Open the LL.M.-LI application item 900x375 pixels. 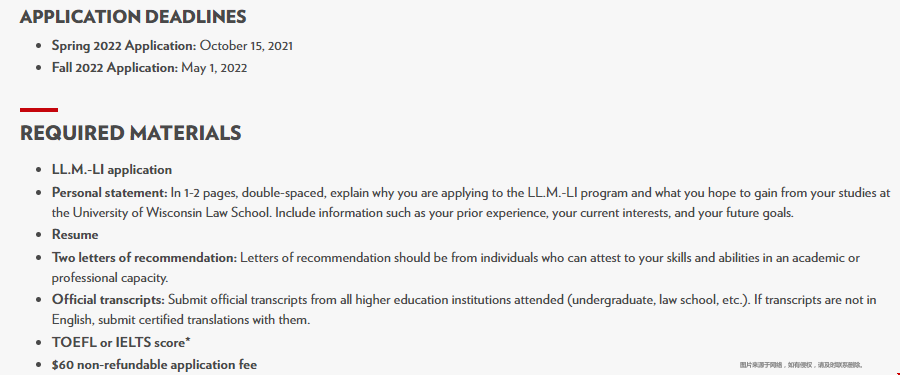click(112, 169)
